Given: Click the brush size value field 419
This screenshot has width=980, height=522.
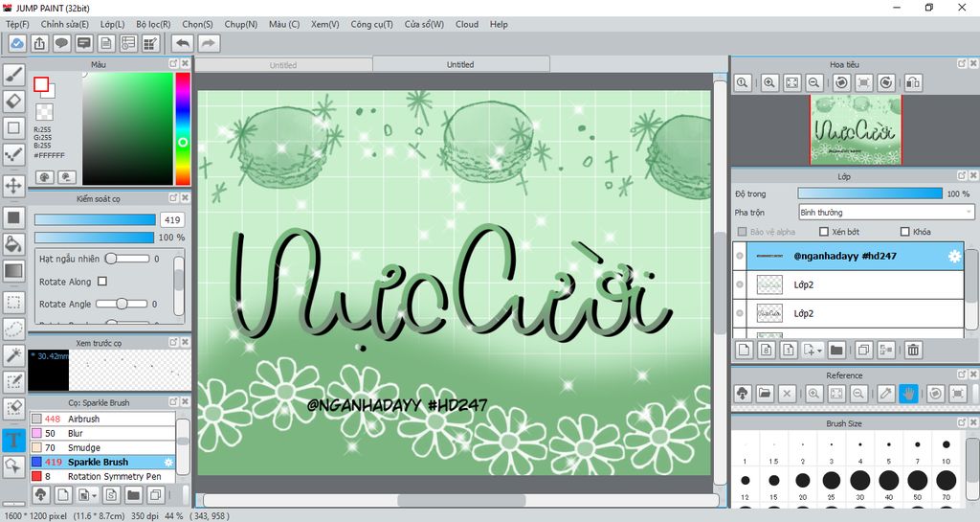Looking at the screenshot, I should (172, 220).
